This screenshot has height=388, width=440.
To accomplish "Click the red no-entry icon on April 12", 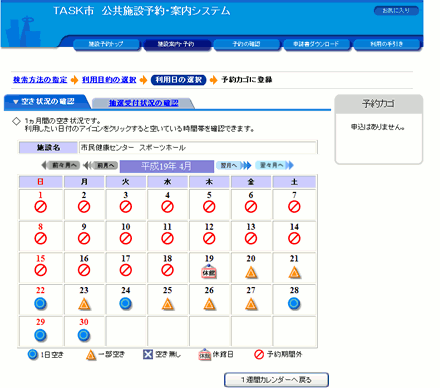I will click(x=209, y=239).
